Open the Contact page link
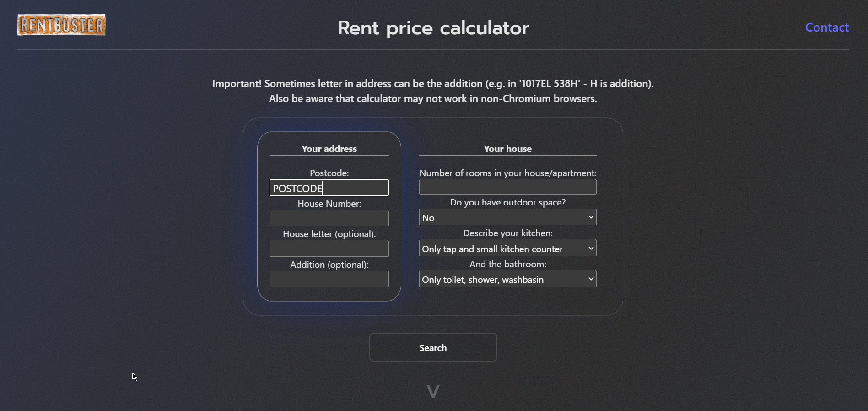Viewport: 868px width, 411px height. pyautogui.click(x=827, y=27)
